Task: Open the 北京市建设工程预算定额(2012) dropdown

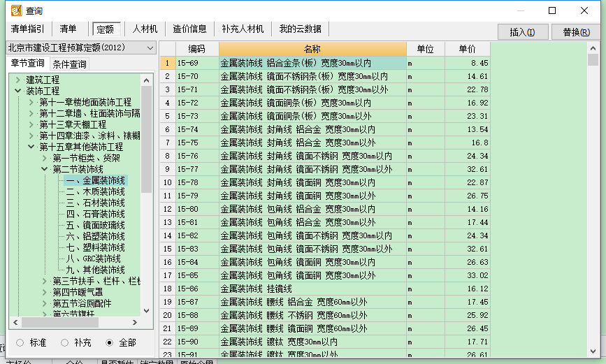Action: coord(81,48)
